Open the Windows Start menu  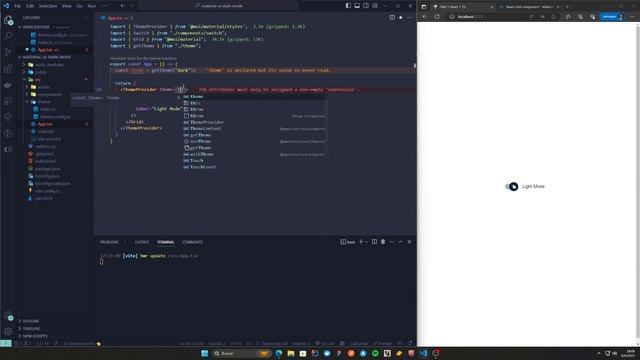(x=204, y=353)
